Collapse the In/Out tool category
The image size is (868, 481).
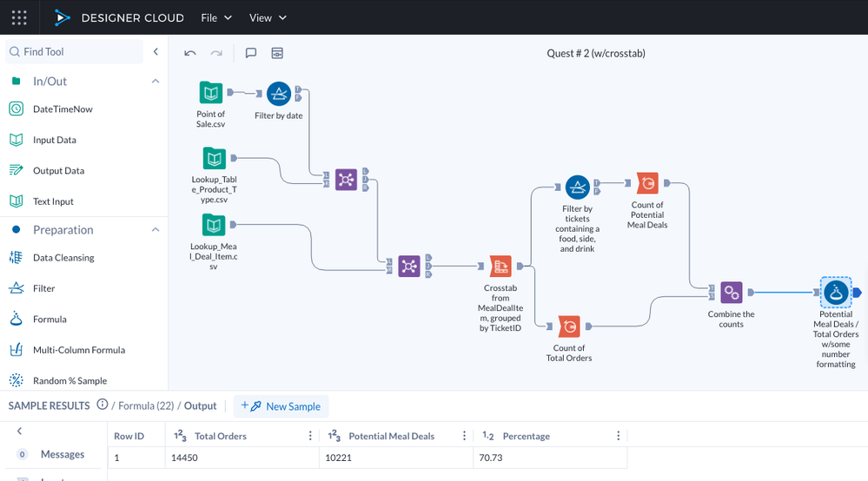click(x=156, y=82)
